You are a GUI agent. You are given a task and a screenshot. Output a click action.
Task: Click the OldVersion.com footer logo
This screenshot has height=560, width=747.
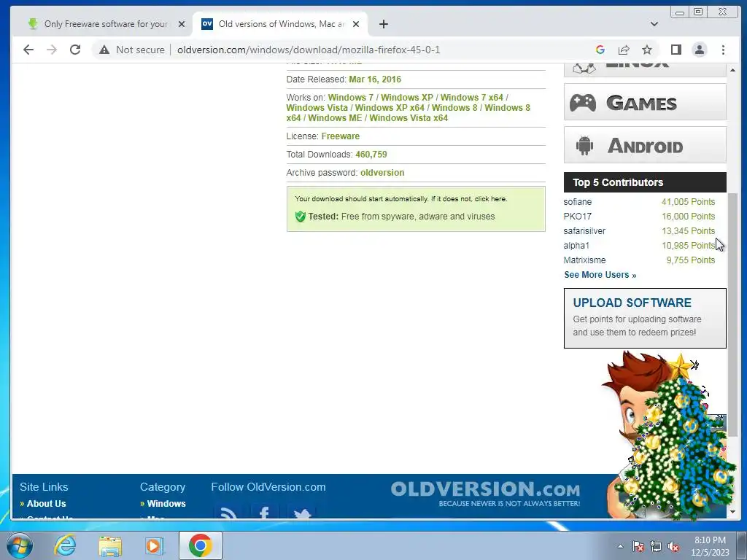485,494
